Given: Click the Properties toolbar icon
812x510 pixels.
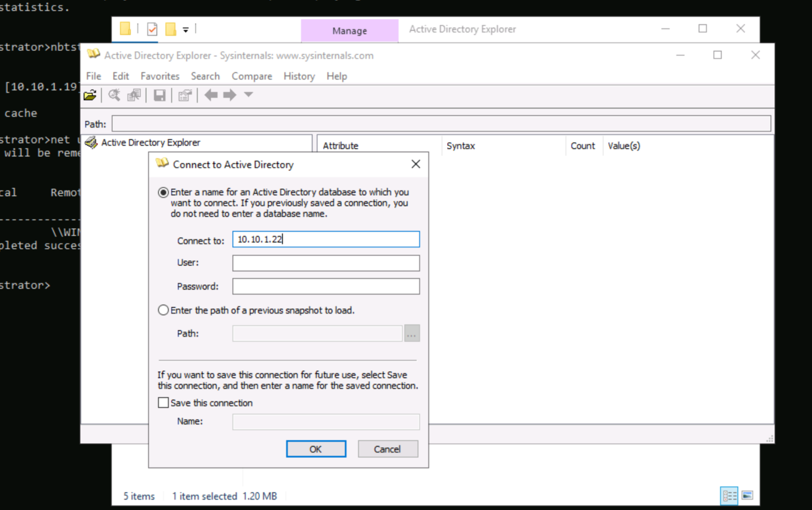Looking at the screenshot, I should (184, 95).
